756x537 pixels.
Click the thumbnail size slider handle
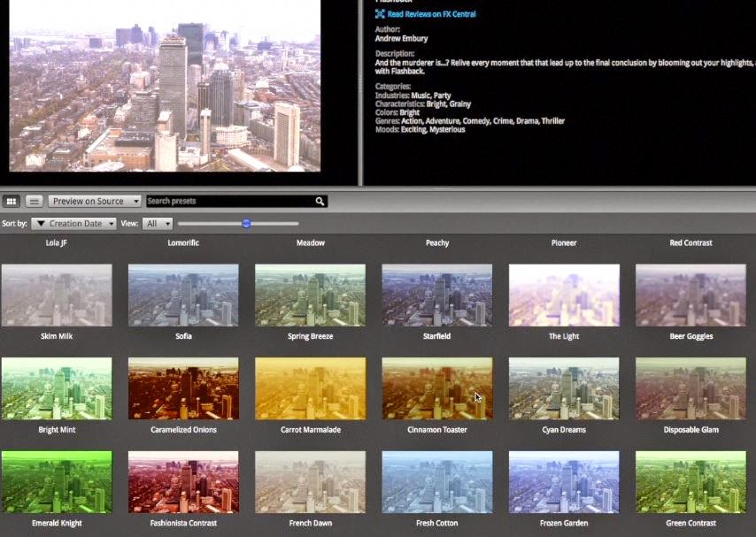point(246,223)
